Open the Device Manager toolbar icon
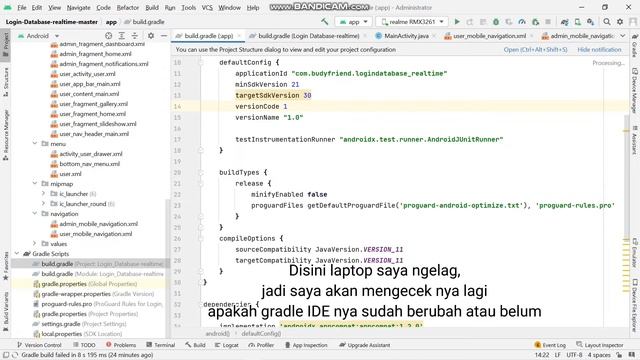 pyautogui.click(x=578, y=22)
